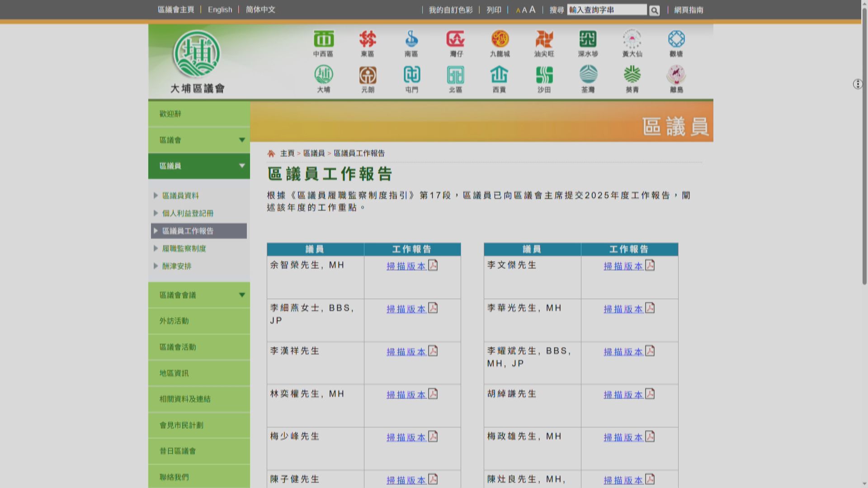Viewport: 868px width, 488px height.
Task: Click the Yuen Long district icon
Action: click(368, 75)
